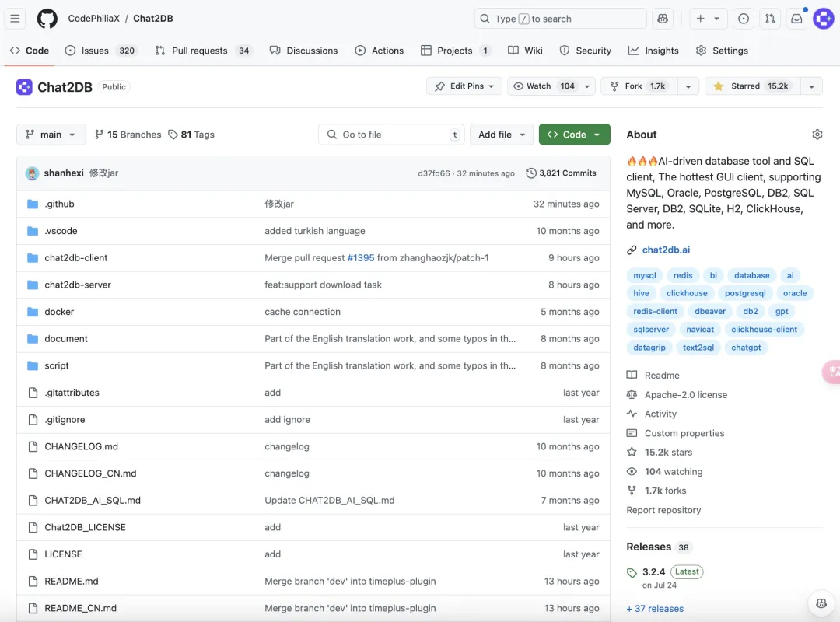Open the Wiki tab
This screenshot has height=622, width=840.
(x=526, y=51)
